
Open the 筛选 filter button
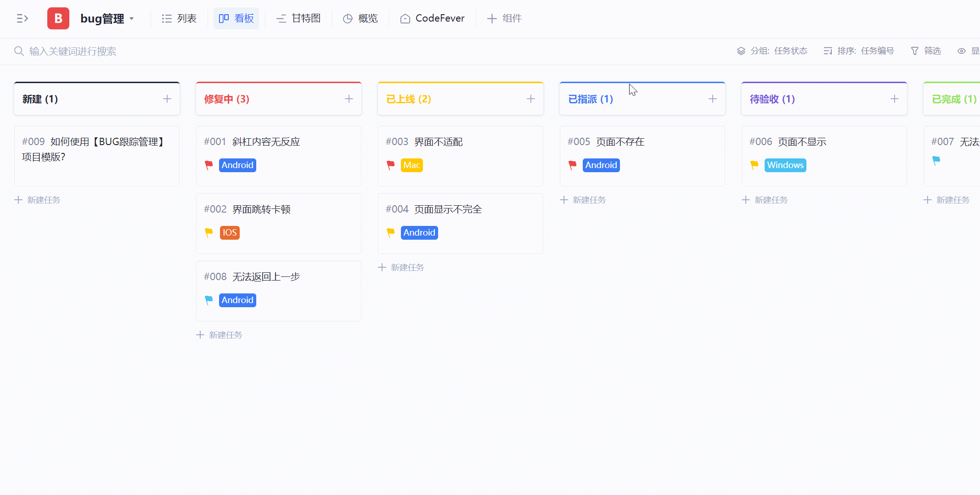(x=926, y=51)
